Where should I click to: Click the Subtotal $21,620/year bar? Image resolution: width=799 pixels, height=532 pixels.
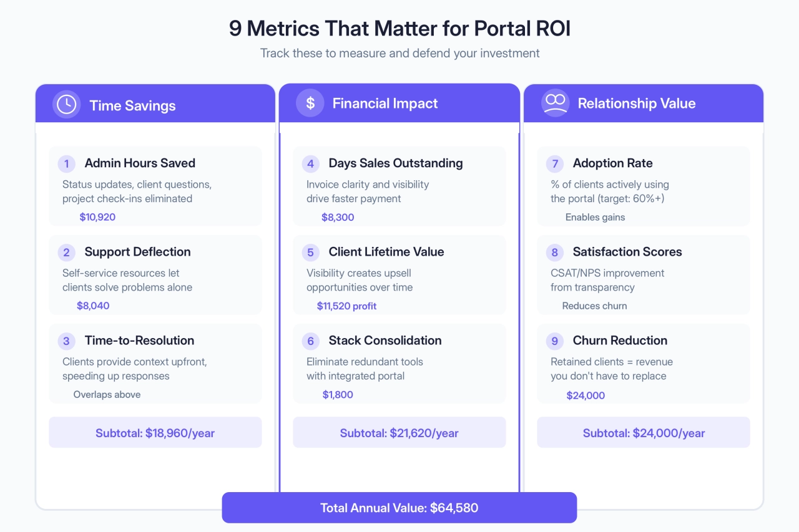399,432
